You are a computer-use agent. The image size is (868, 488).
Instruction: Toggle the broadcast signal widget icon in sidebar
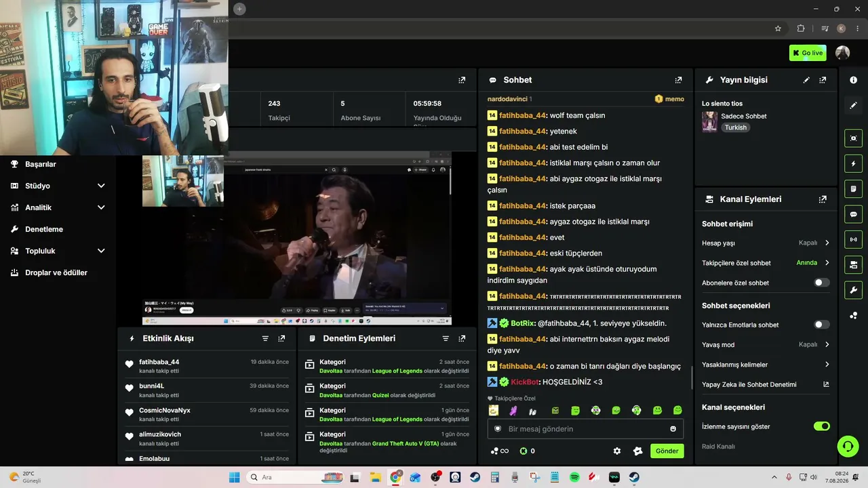click(x=853, y=239)
